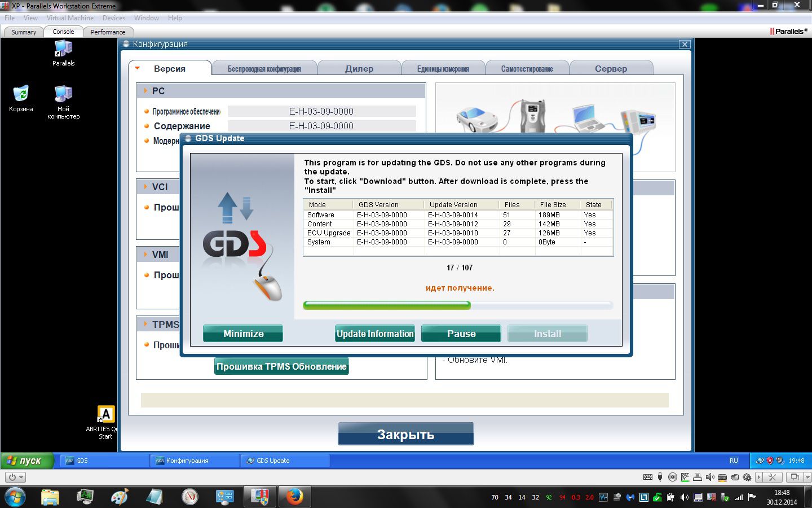
Task: Collapse the TPMS section arrow
Action: tap(145, 324)
